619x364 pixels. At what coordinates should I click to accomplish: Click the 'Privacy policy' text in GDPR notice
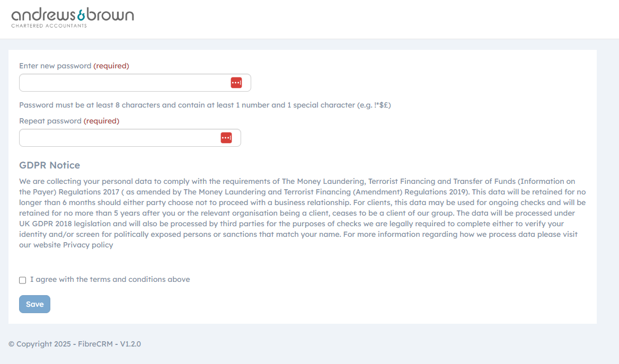point(88,245)
